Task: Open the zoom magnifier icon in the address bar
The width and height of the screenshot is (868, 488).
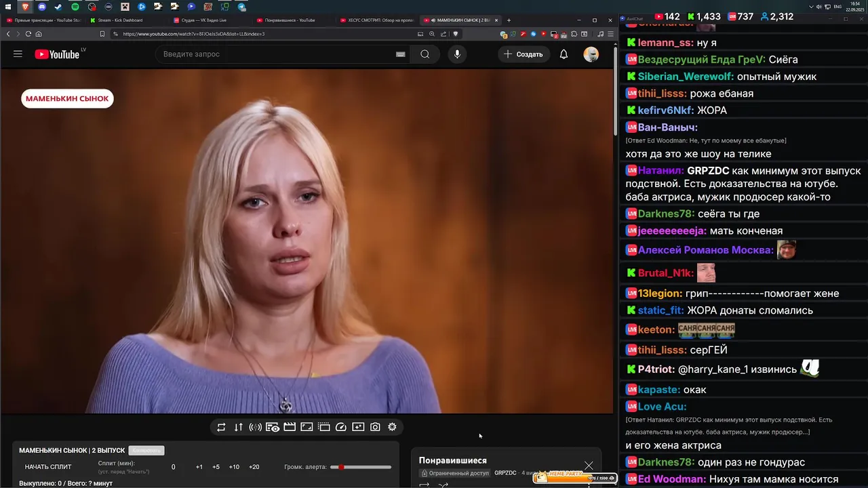Action: [432, 34]
